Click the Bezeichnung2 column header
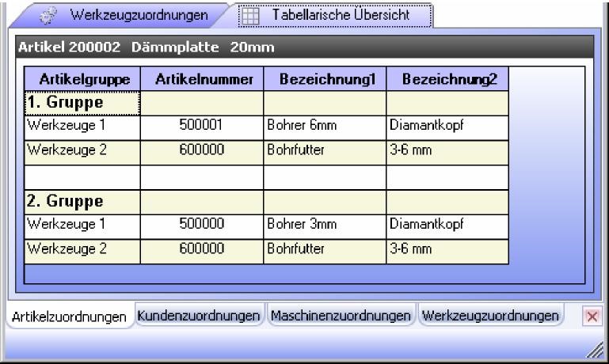This screenshot has width=609, height=364. [x=447, y=79]
